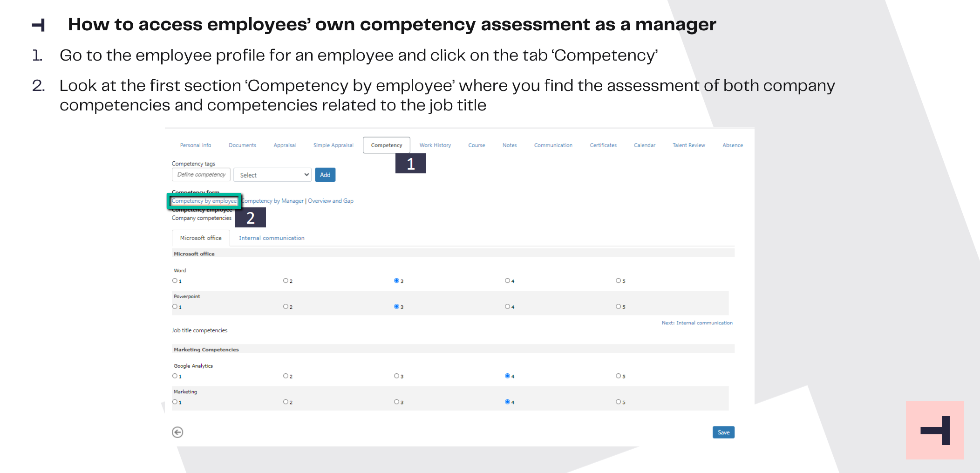Go to the Simple Appraisal tab
Screen dimensions: 980x473
pyautogui.click(x=333, y=145)
